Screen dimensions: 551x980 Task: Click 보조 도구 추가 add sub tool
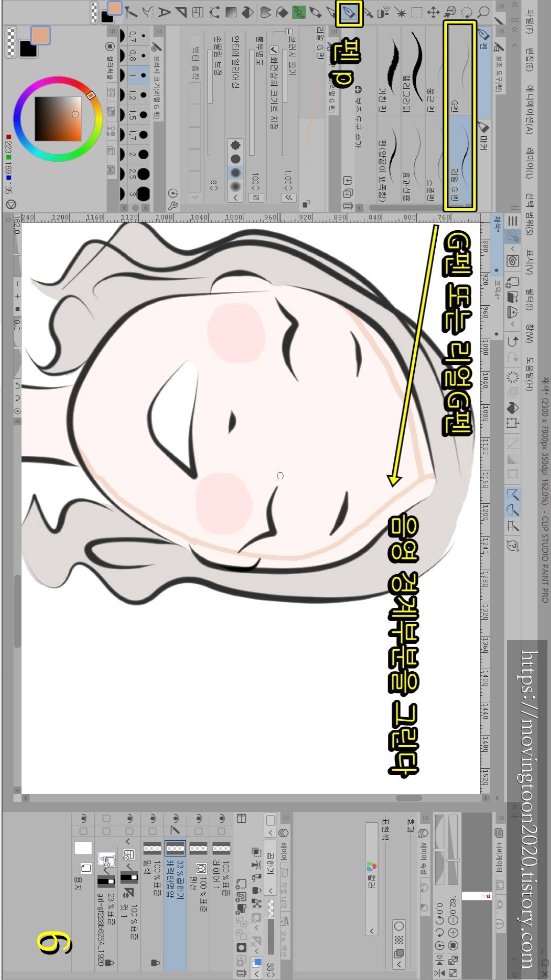click(358, 117)
